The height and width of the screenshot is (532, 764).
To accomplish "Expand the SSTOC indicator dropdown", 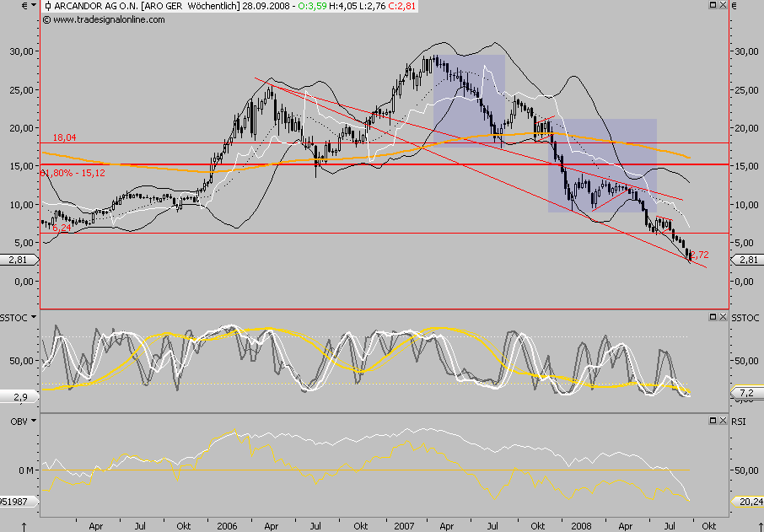I will 33,316.
